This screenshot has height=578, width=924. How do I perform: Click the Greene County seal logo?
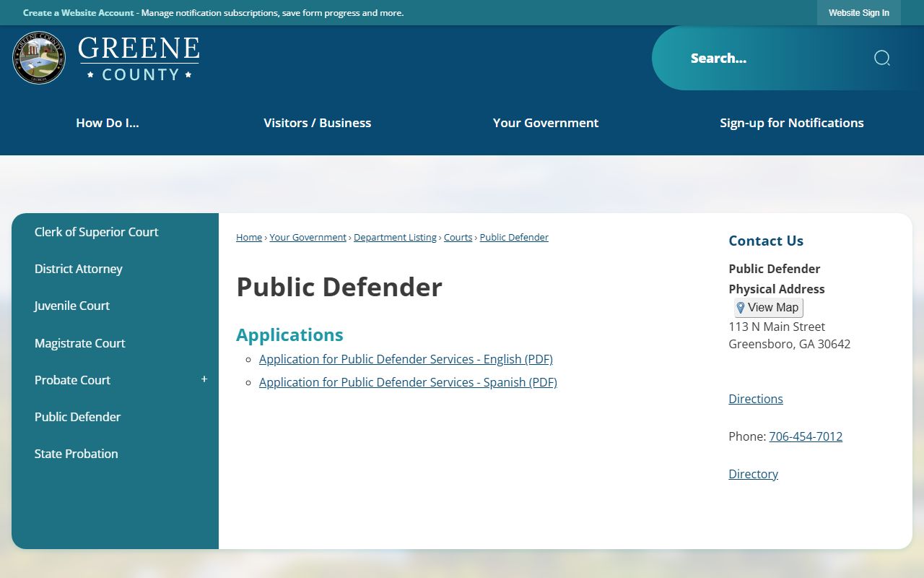pyautogui.click(x=39, y=58)
